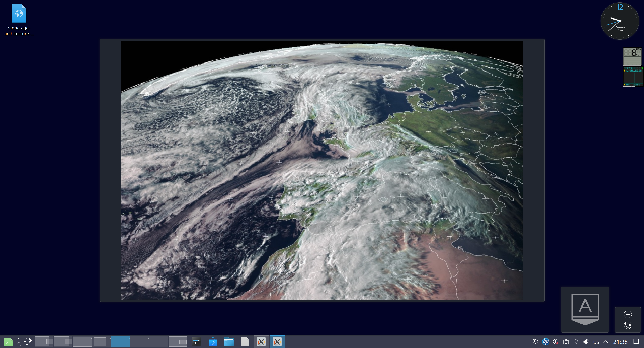Open the Discover software store
The height and width of the screenshot is (348, 644).
coord(213,342)
